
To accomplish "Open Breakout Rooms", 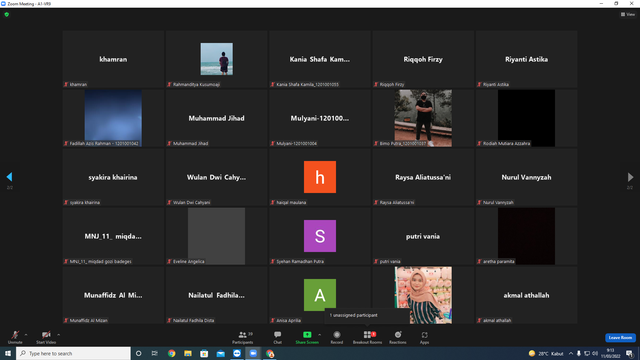I will (367, 337).
